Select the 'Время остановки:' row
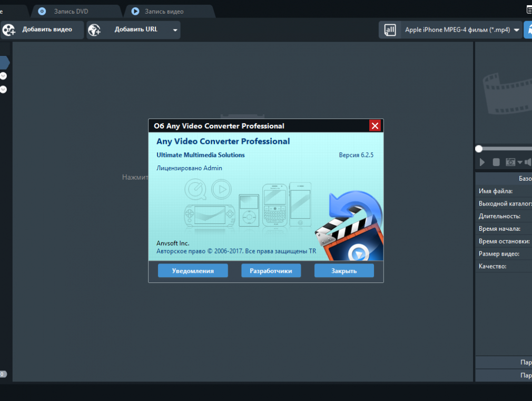The width and height of the screenshot is (532, 401). 504,241
